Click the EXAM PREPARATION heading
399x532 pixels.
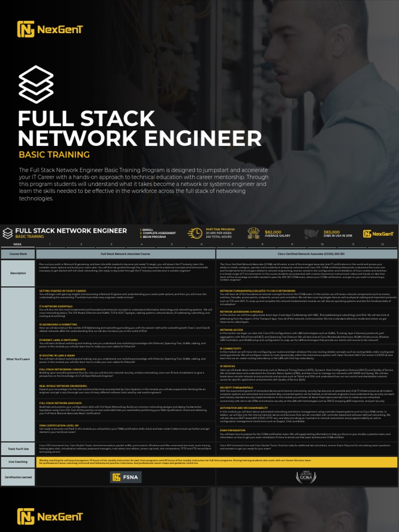[x=232, y=430]
